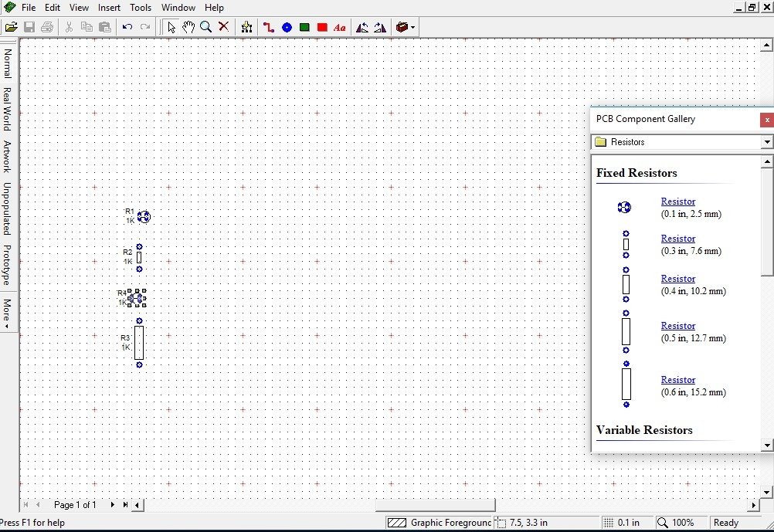This screenshot has width=774, height=532.
Task: Click the Save diskette icon
Action: pyautogui.click(x=29, y=27)
